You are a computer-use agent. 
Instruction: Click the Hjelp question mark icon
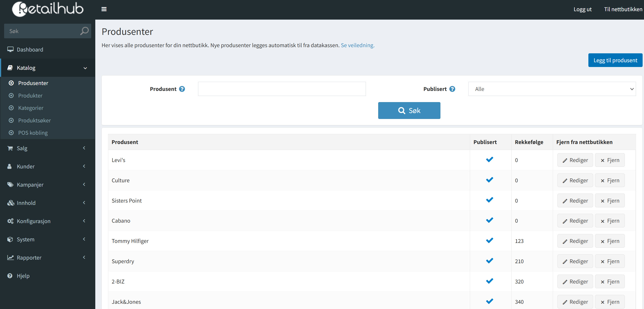[x=10, y=276]
